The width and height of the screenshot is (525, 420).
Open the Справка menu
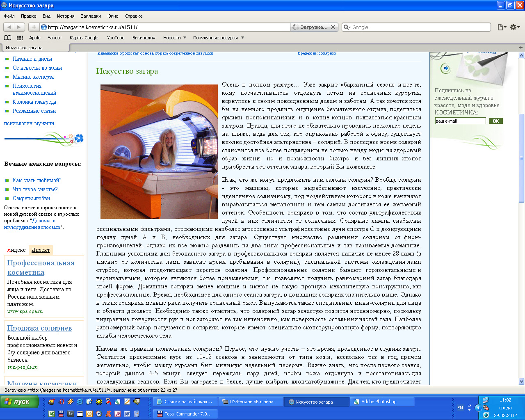point(134,16)
